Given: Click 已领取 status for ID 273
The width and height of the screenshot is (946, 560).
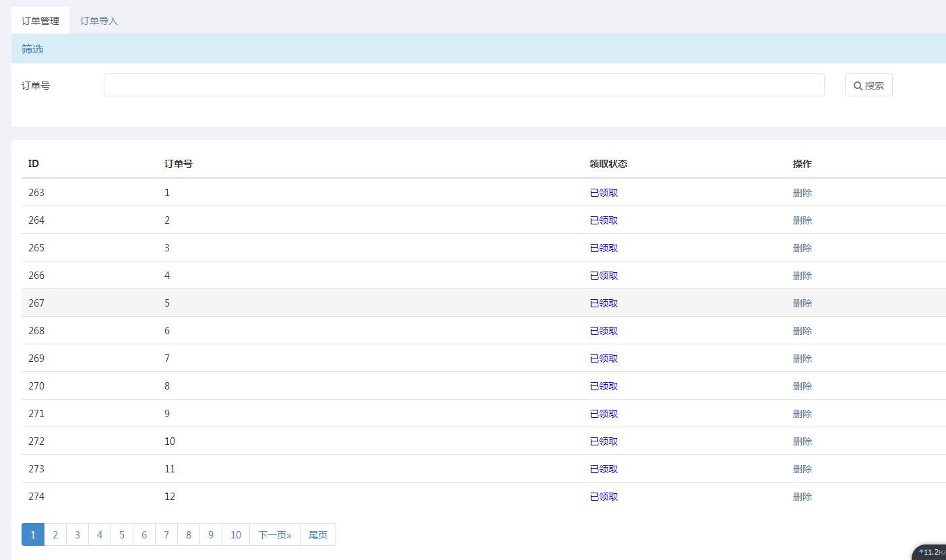Looking at the screenshot, I should point(604,469).
